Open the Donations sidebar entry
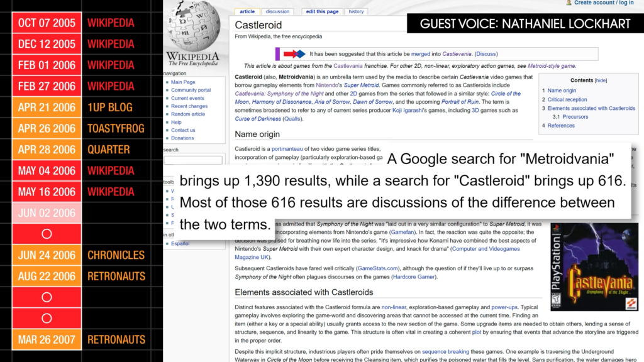Viewport: 644px width, 362px height. (182, 138)
